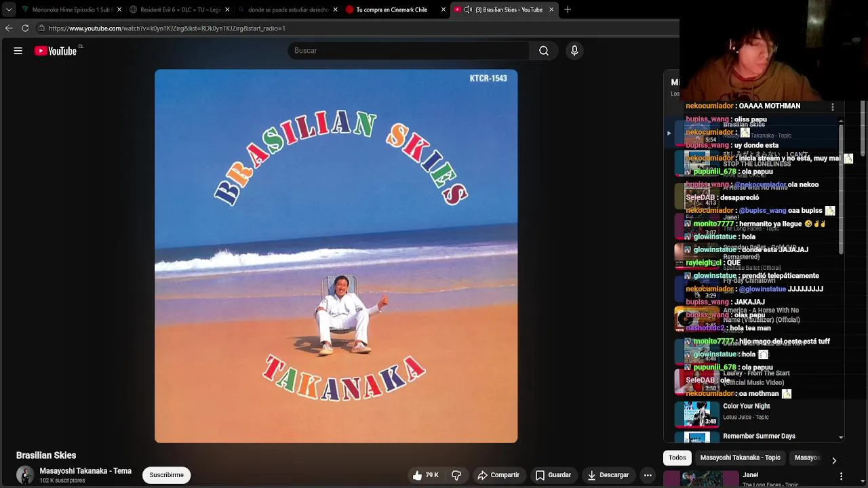Like the video with the thumbs up 79 K
Screen dimensions: 868x488
(x=425, y=475)
